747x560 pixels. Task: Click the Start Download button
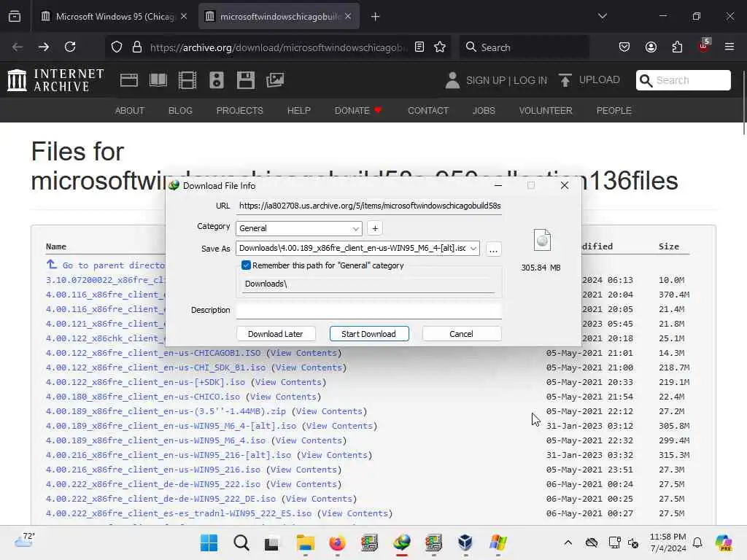pos(368,334)
